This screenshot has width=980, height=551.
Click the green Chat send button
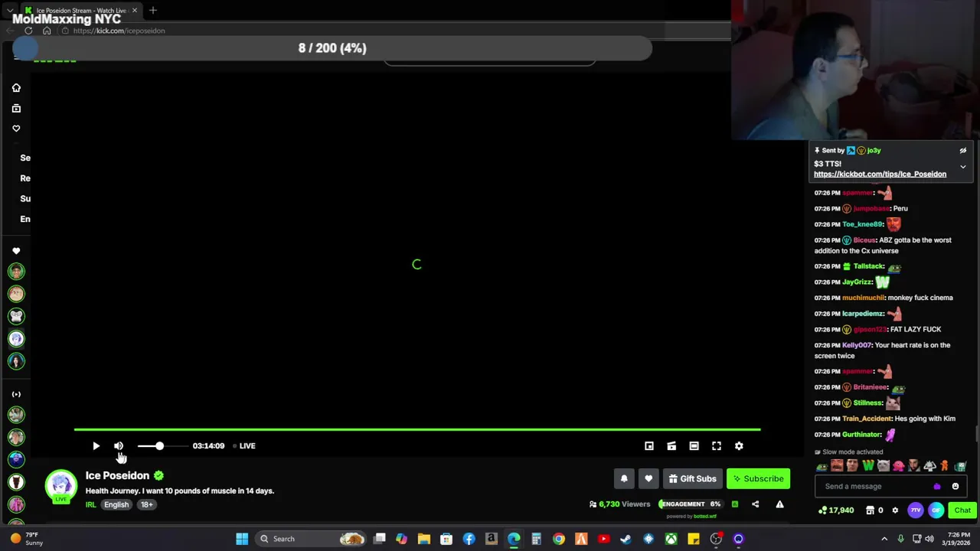point(962,510)
